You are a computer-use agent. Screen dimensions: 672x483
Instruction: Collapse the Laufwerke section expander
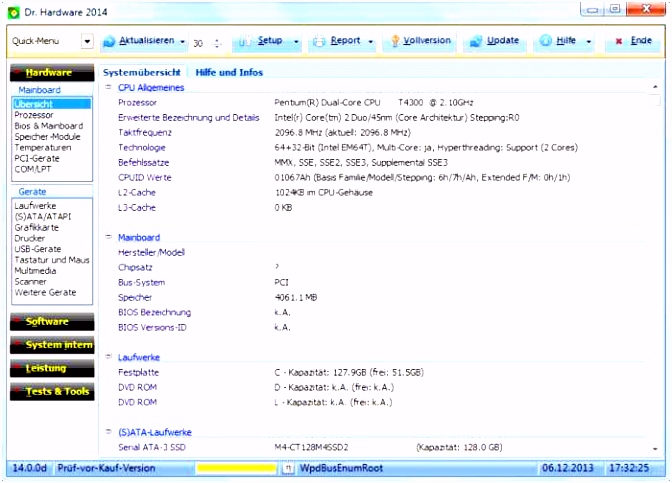point(108,357)
